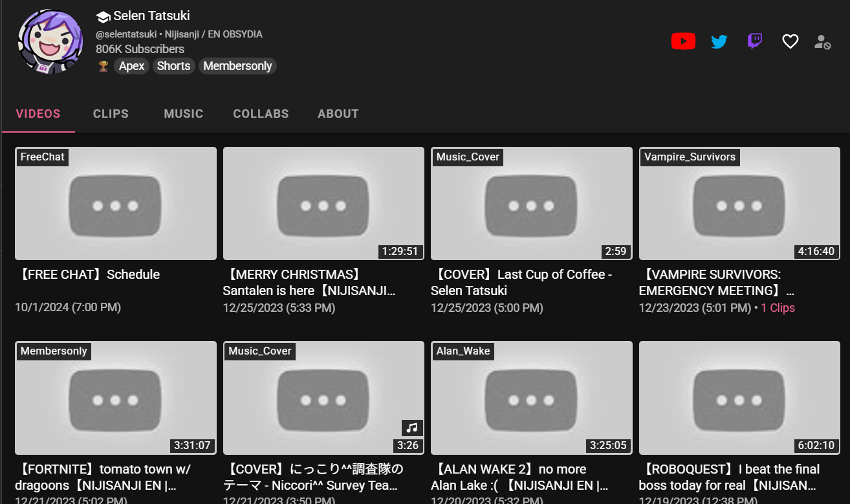The width and height of the screenshot is (850, 504).
Task: Click the 12/25/2023 (5:00 PM) date
Action: click(x=487, y=308)
